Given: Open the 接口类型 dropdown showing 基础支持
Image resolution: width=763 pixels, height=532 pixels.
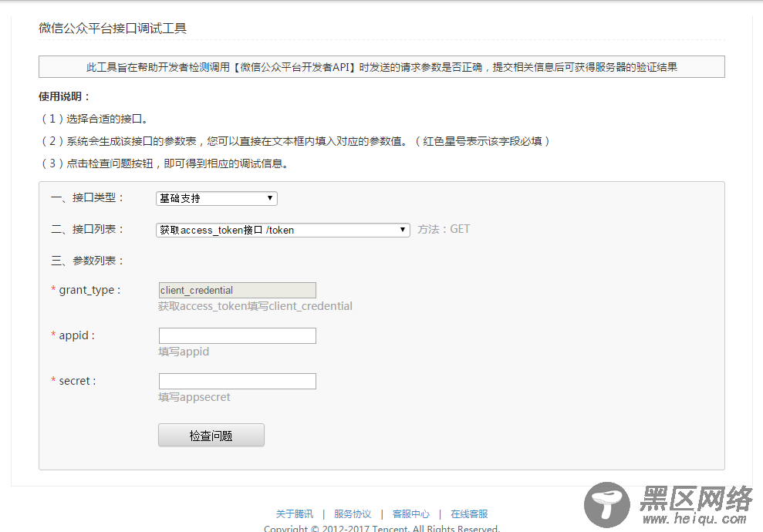Looking at the screenshot, I should tap(217, 198).
